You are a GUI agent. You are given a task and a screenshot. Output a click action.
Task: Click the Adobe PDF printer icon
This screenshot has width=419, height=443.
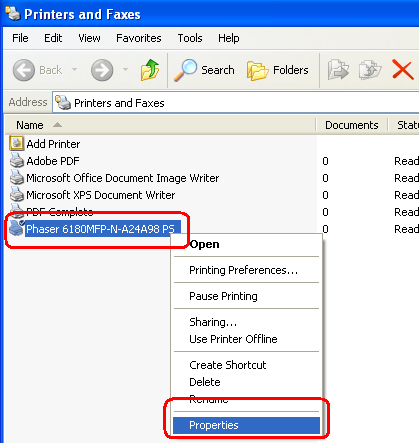pos(17,160)
